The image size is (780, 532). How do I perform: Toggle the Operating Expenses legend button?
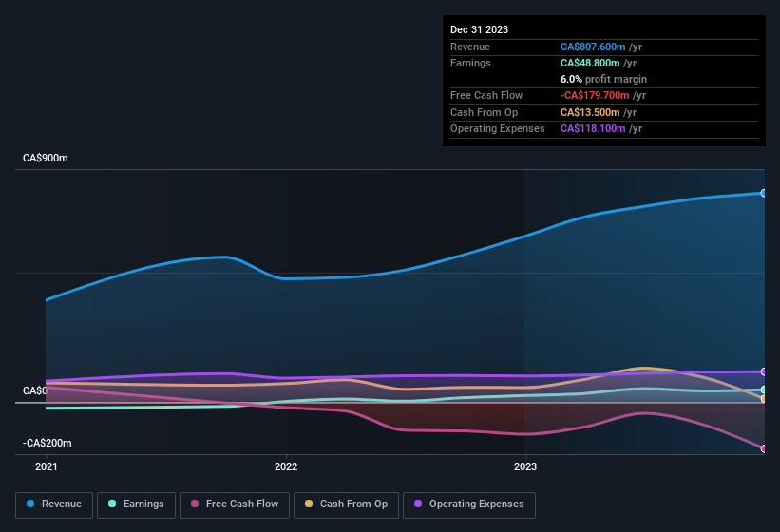coord(469,504)
